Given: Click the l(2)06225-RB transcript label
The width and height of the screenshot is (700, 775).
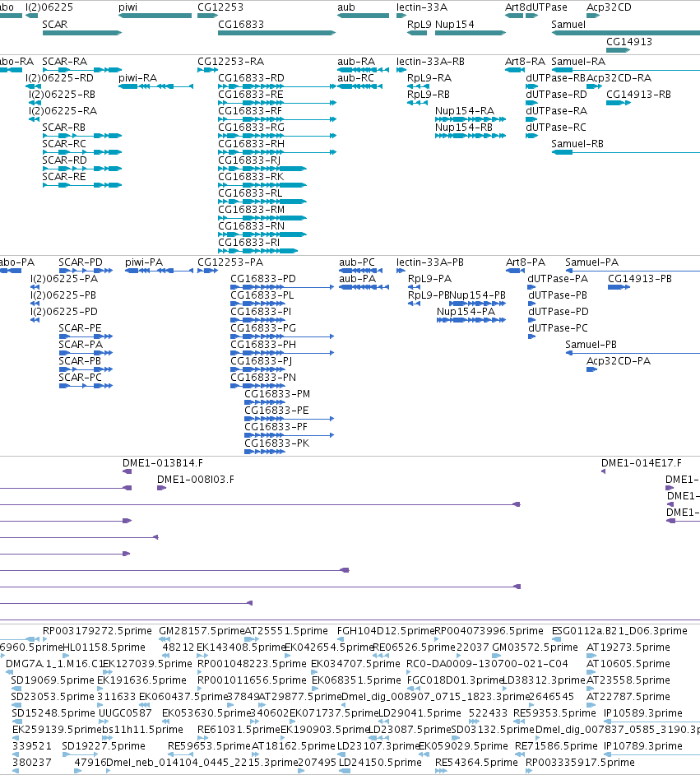Looking at the screenshot, I should 63,95.
